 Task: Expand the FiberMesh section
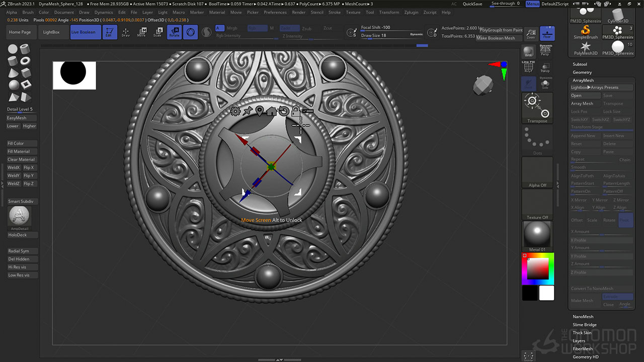(582, 348)
